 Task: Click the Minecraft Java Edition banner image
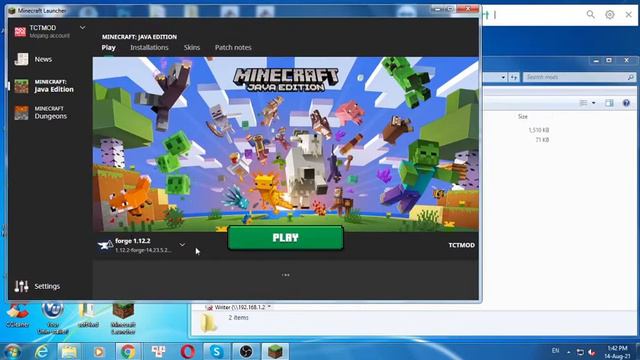click(x=285, y=144)
